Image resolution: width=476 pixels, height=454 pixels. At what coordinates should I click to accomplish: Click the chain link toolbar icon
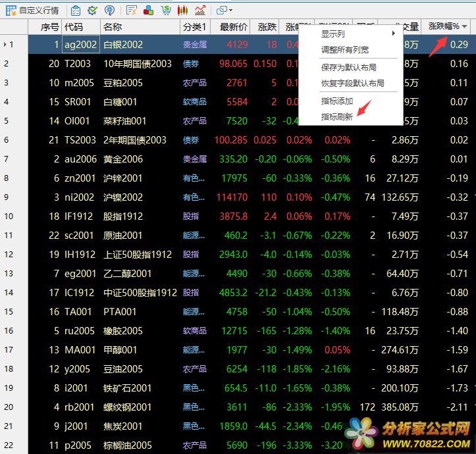point(222,11)
